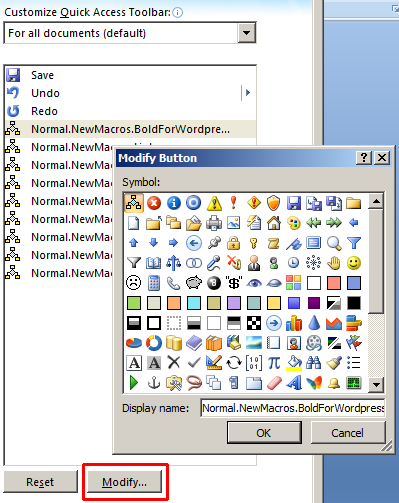Choose the blue information symbol
Image resolution: width=399 pixels, height=503 pixels.
(x=174, y=203)
